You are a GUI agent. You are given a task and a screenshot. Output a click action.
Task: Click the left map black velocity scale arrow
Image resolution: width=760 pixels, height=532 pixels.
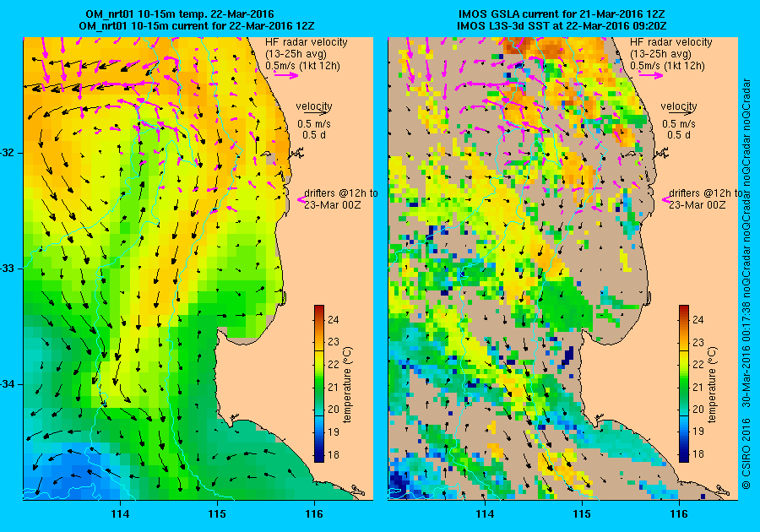coord(314,112)
